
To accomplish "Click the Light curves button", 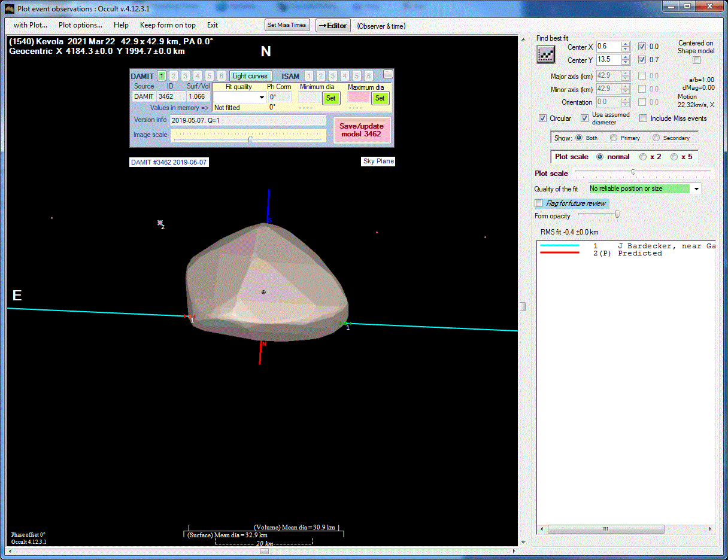I will (251, 76).
